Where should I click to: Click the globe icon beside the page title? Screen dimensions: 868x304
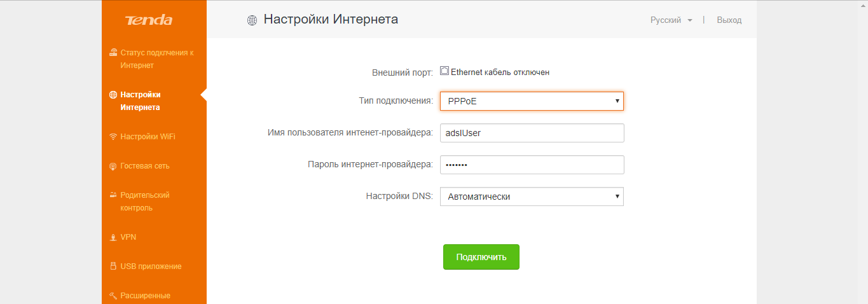tap(252, 20)
